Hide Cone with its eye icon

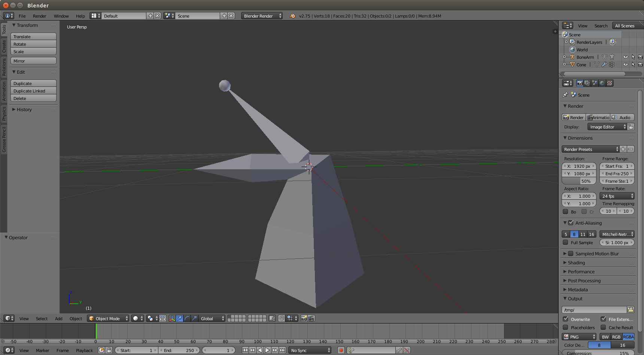[626, 64]
